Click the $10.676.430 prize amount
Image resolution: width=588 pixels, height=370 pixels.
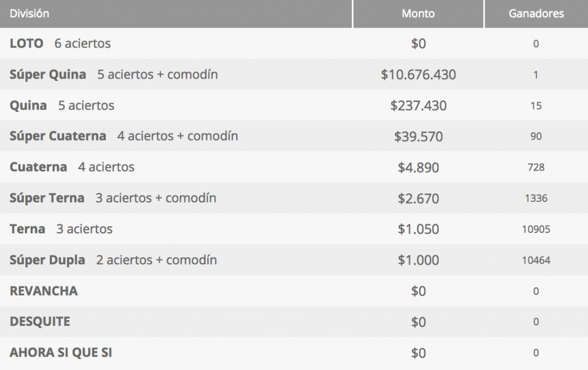point(418,75)
